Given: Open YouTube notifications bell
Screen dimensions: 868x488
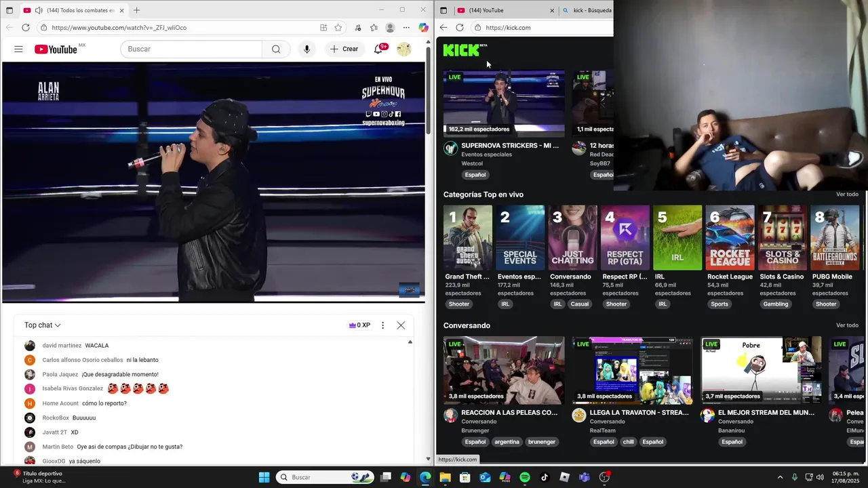Looking at the screenshot, I should pyautogui.click(x=379, y=49).
